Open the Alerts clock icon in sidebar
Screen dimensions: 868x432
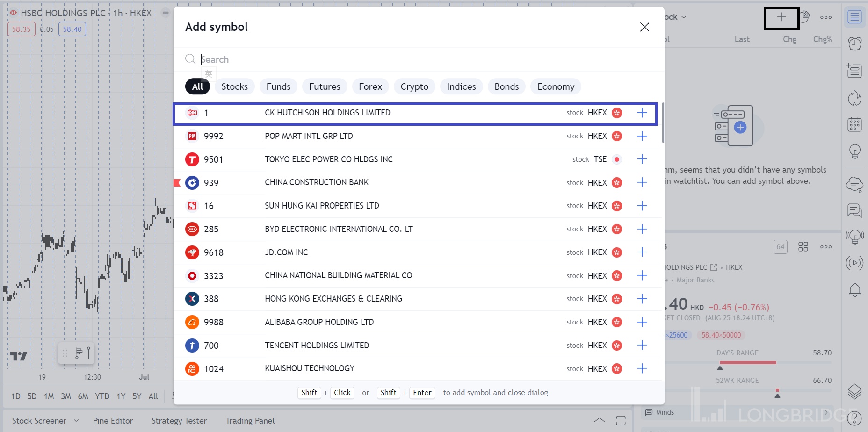click(x=854, y=44)
